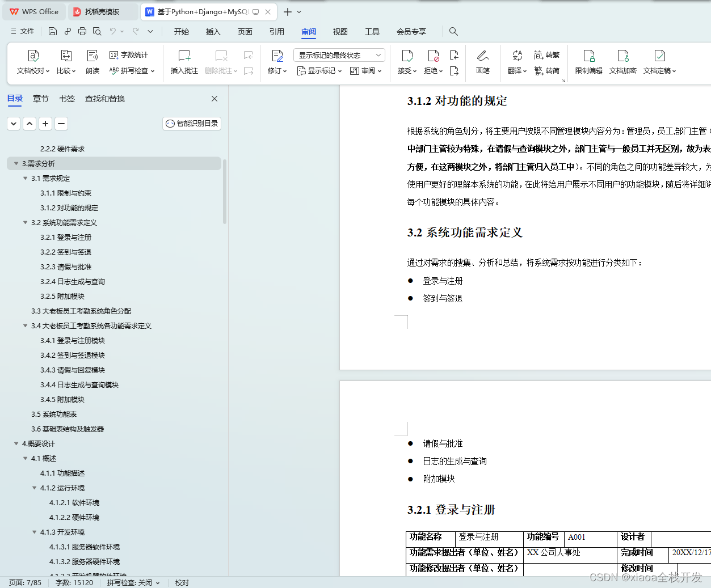Switch to the 视图 ribbon tab
The height and width of the screenshot is (588, 711).
(x=340, y=32)
